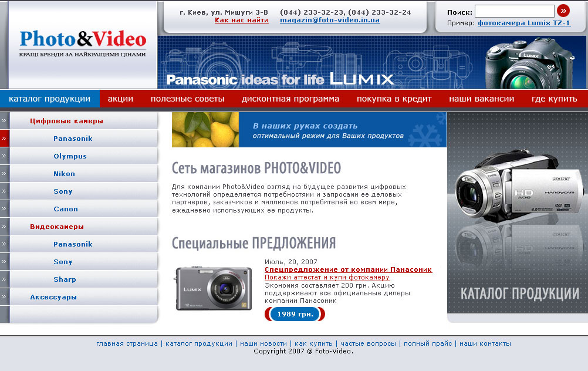Choose Sharp in the video cameras list

tap(65, 279)
